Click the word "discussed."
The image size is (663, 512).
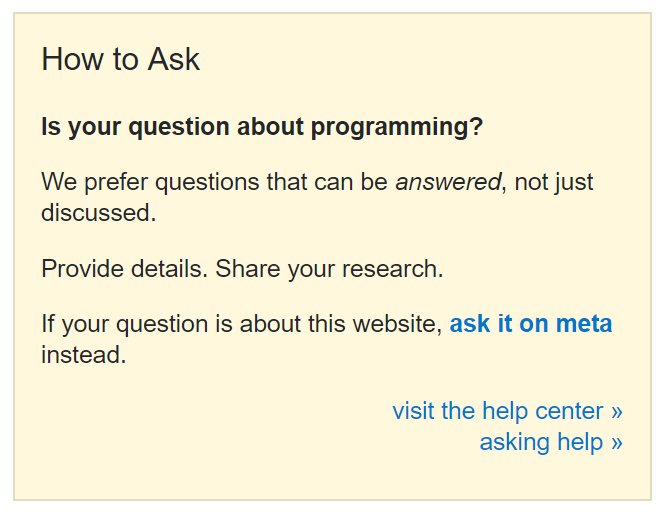point(98,213)
